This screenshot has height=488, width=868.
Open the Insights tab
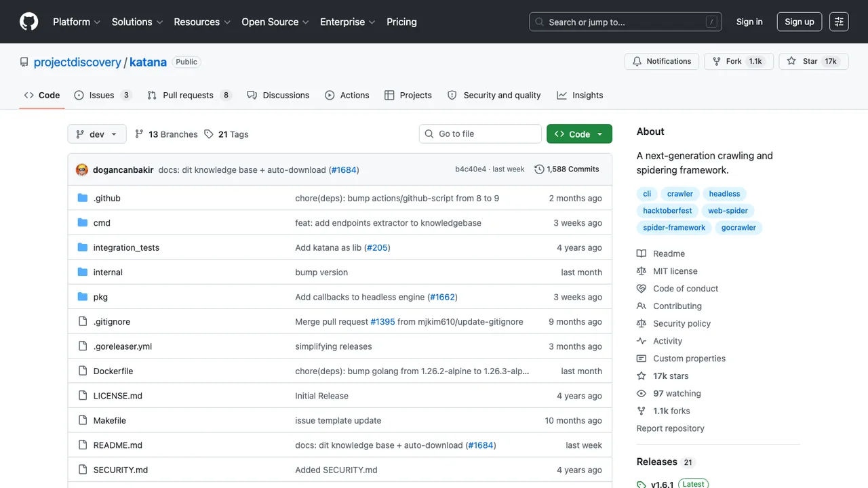coord(580,96)
